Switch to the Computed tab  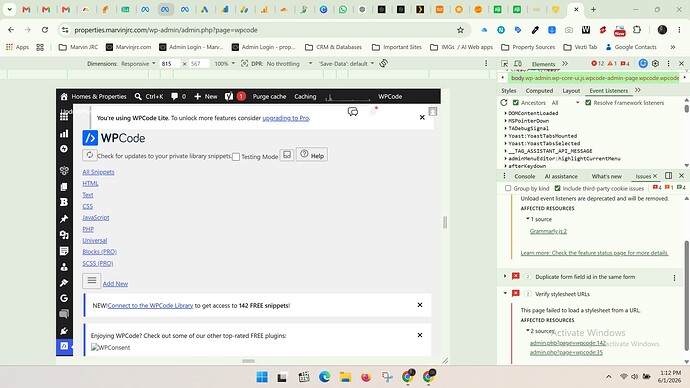[539, 91]
